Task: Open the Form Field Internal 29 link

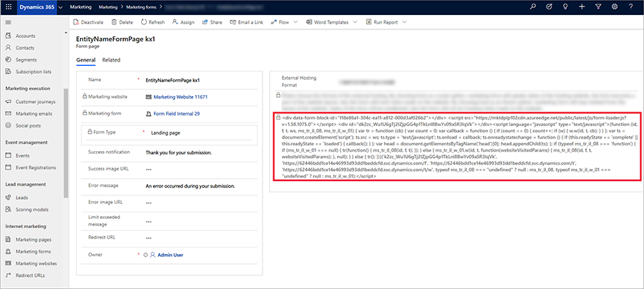Action: 177,114
